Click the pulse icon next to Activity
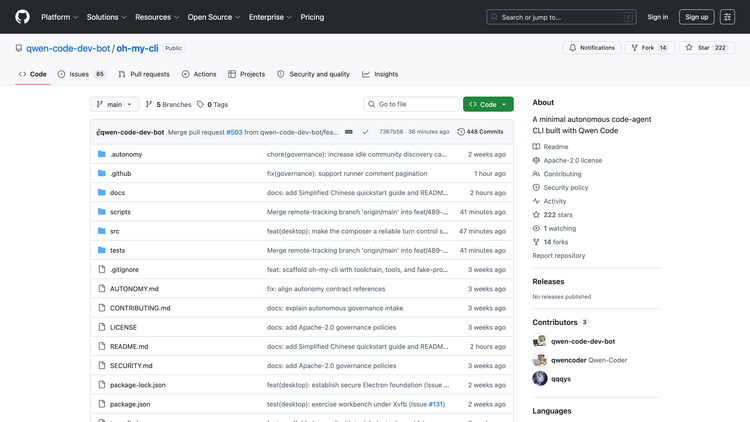Viewport: 750px width, 422px height. tap(536, 201)
